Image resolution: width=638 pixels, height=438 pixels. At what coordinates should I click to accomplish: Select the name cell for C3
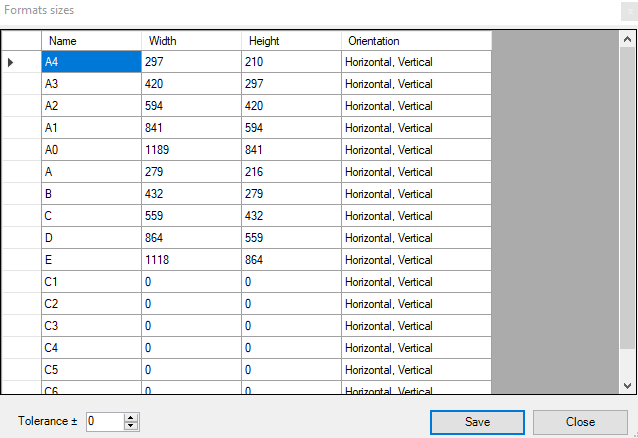(91, 326)
